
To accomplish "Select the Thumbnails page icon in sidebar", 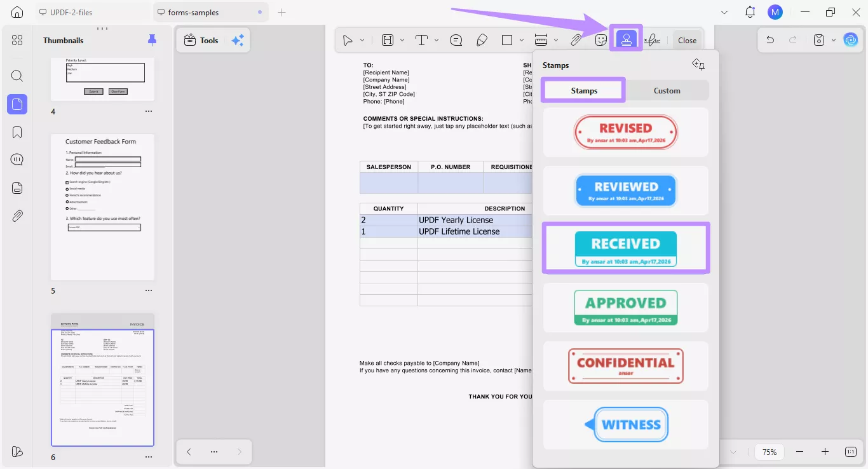I will click(x=17, y=104).
